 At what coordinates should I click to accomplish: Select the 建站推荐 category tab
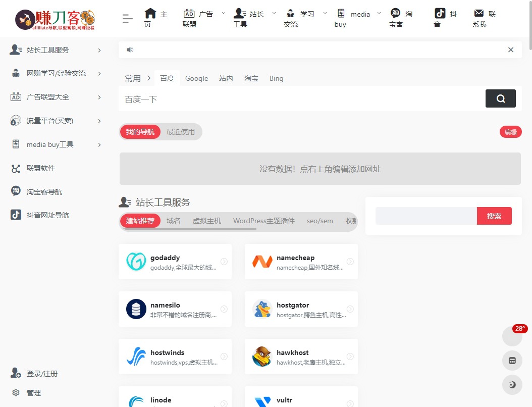(140, 221)
